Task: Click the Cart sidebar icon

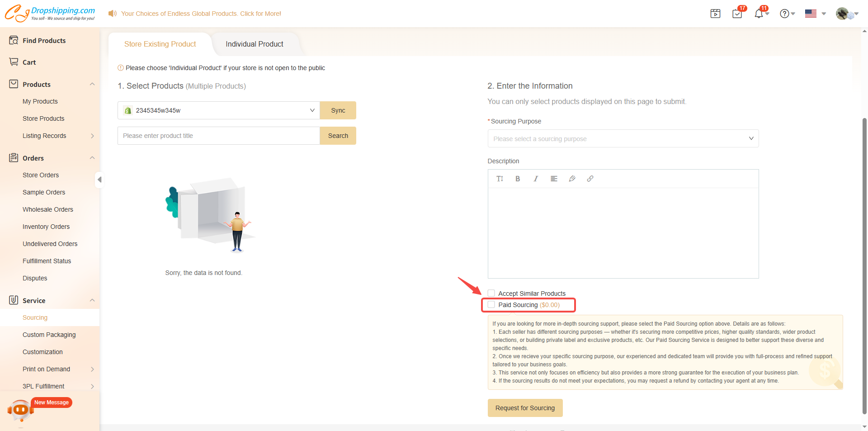Action: point(14,62)
